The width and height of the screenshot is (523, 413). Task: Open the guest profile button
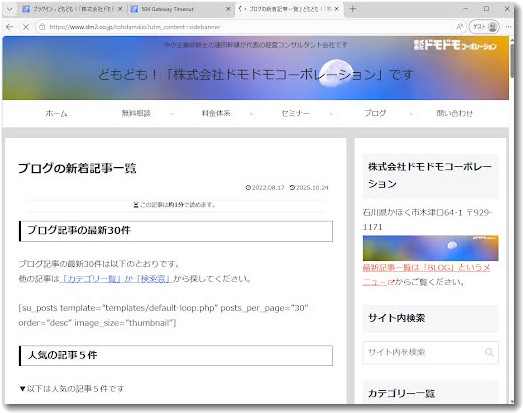click(x=484, y=27)
